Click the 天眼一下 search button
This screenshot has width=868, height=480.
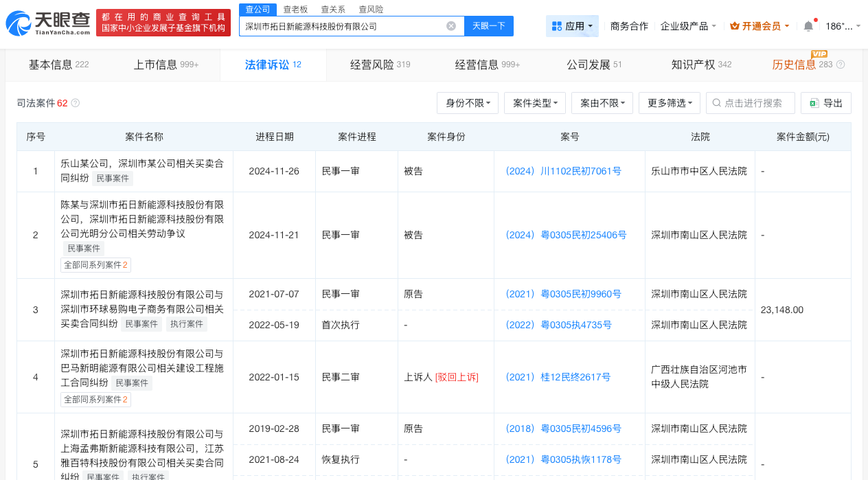489,26
